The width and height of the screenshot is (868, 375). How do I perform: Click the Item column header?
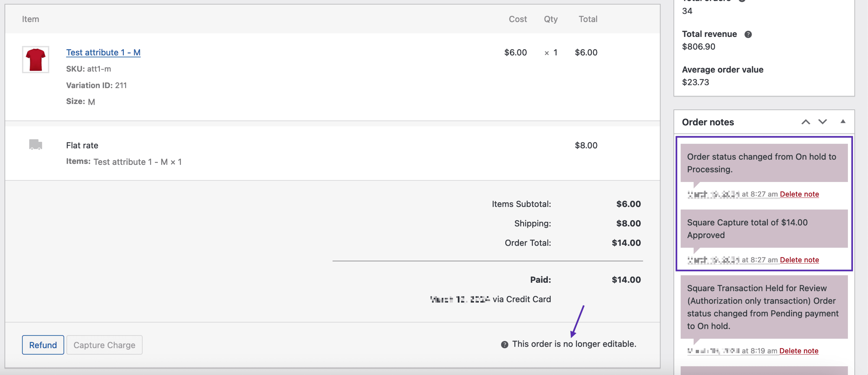point(30,19)
